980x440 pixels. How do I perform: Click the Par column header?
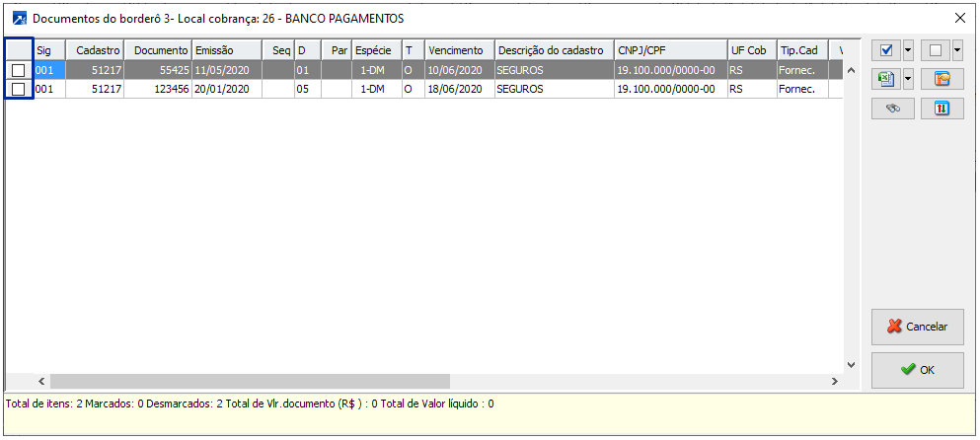click(337, 50)
